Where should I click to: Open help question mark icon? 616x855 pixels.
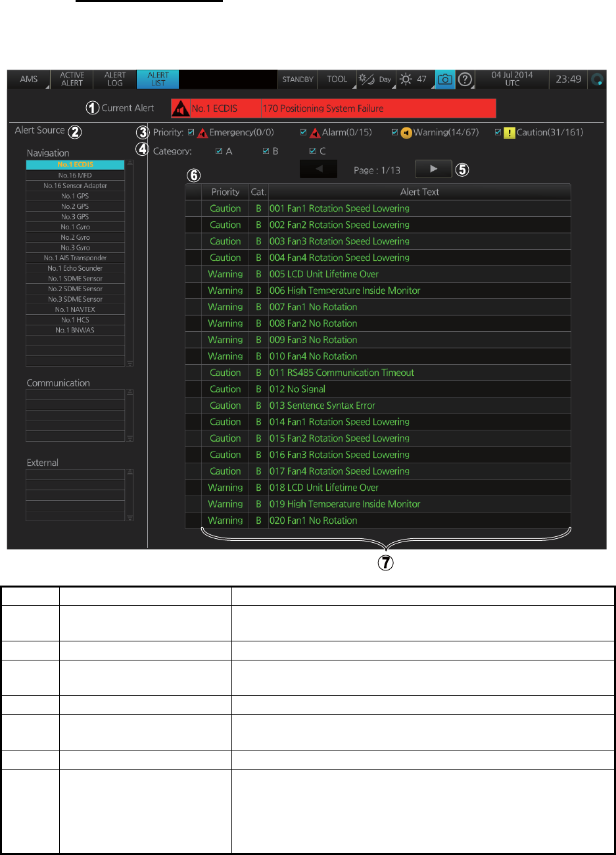pyautogui.click(x=465, y=79)
